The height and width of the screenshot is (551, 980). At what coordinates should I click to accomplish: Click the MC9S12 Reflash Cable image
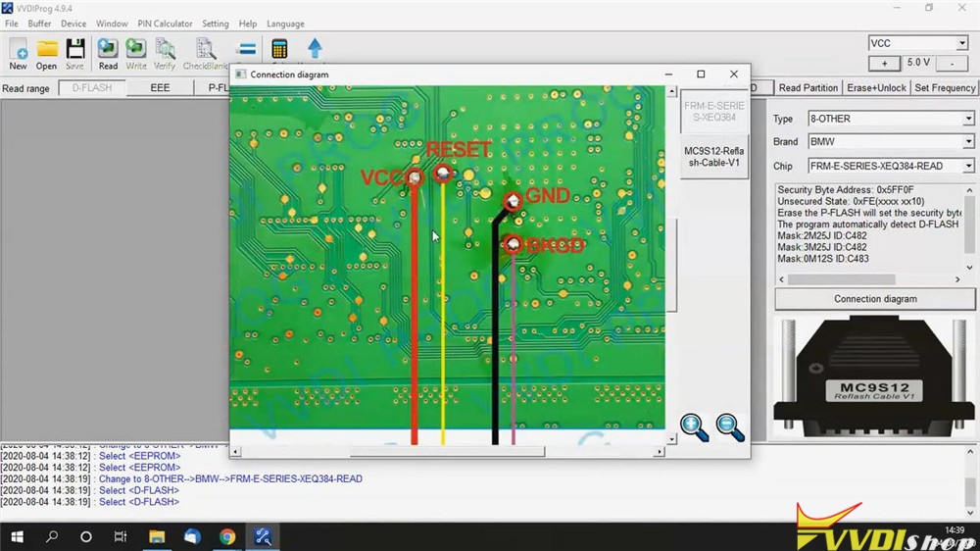point(874,377)
